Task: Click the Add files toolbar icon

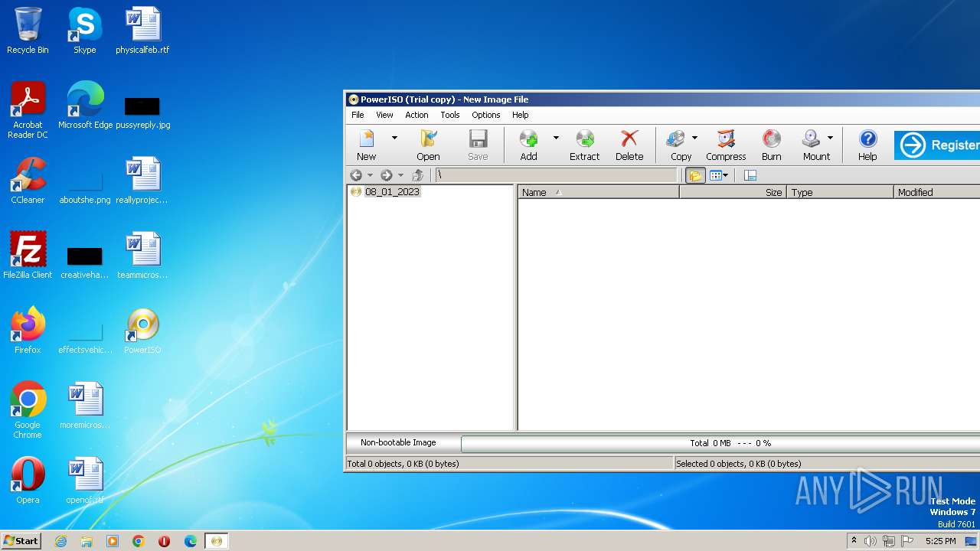Action: 529,145
